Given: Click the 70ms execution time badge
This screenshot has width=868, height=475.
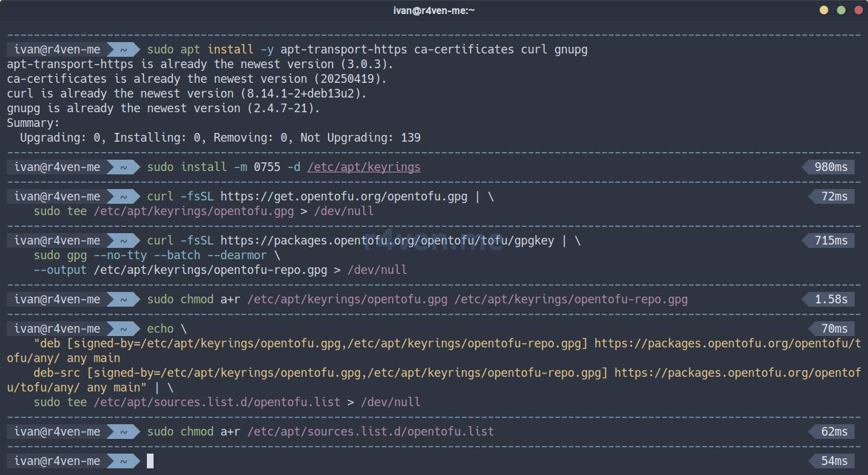Looking at the screenshot, I should (x=834, y=329).
